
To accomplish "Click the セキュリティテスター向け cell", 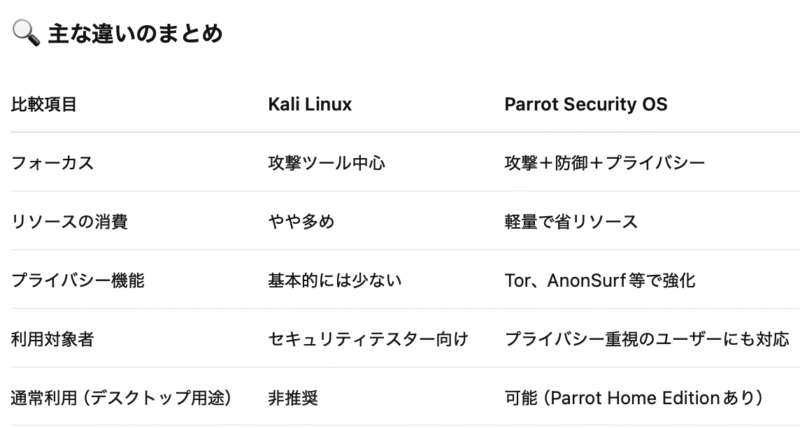I will coord(368,339).
